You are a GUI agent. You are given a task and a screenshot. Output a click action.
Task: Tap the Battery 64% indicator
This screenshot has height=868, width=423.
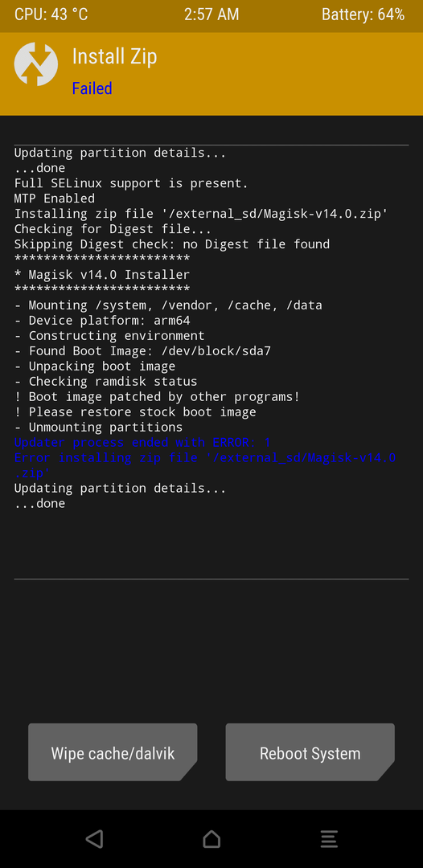[x=363, y=14]
